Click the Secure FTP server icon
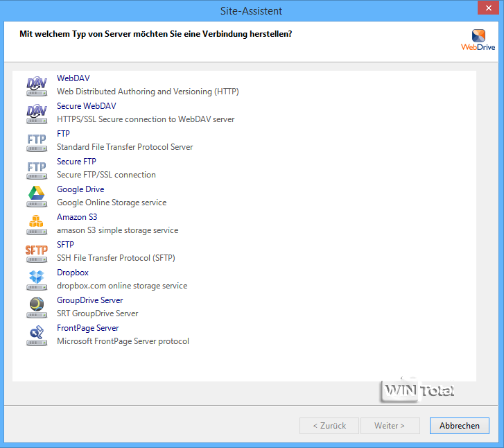 pyautogui.click(x=37, y=169)
